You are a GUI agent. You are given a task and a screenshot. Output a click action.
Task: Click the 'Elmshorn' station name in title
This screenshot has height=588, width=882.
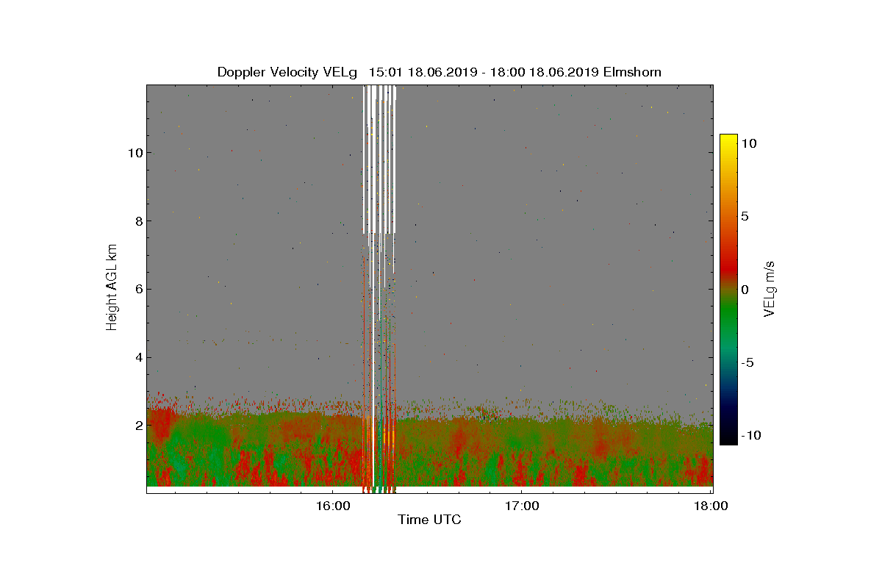[x=633, y=72]
